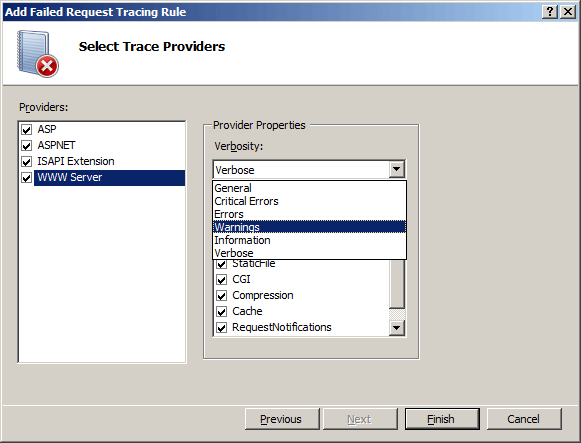Uncheck the ASP provider checkbox
Image resolution: width=581 pixels, height=443 pixels.
point(26,130)
